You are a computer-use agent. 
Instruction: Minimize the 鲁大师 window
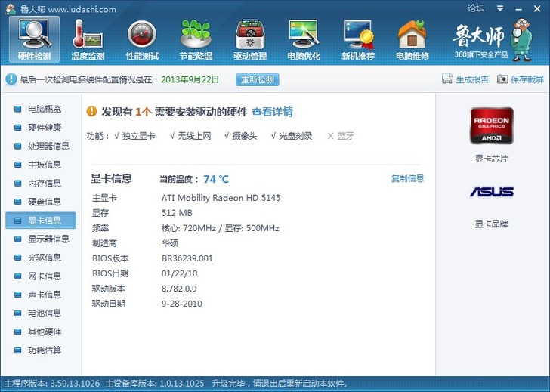(519, 9)
